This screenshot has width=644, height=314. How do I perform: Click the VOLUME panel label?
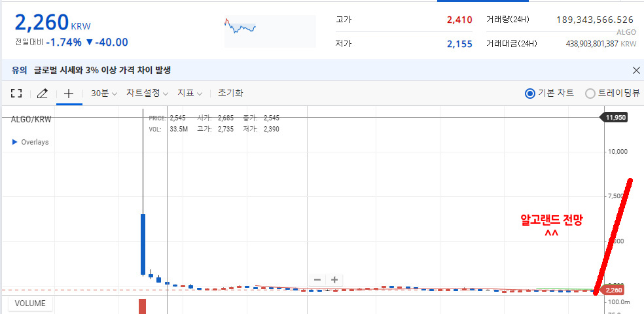coord(30,304)
